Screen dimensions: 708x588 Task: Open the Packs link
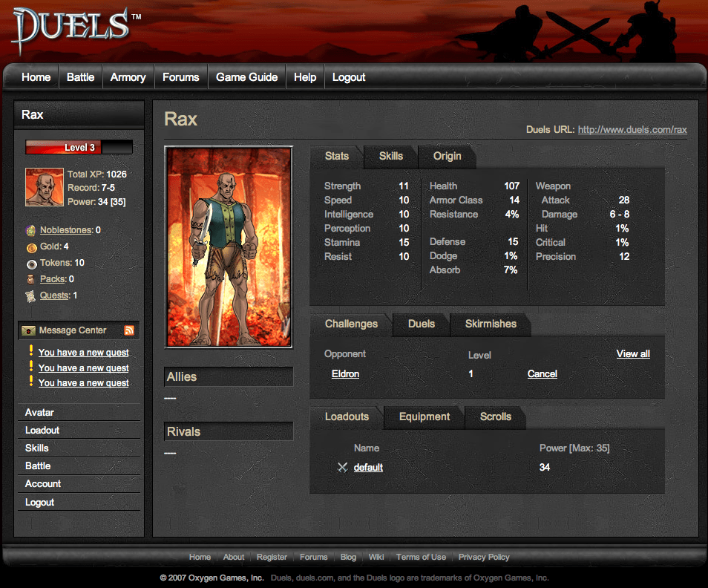coord(53,279)
